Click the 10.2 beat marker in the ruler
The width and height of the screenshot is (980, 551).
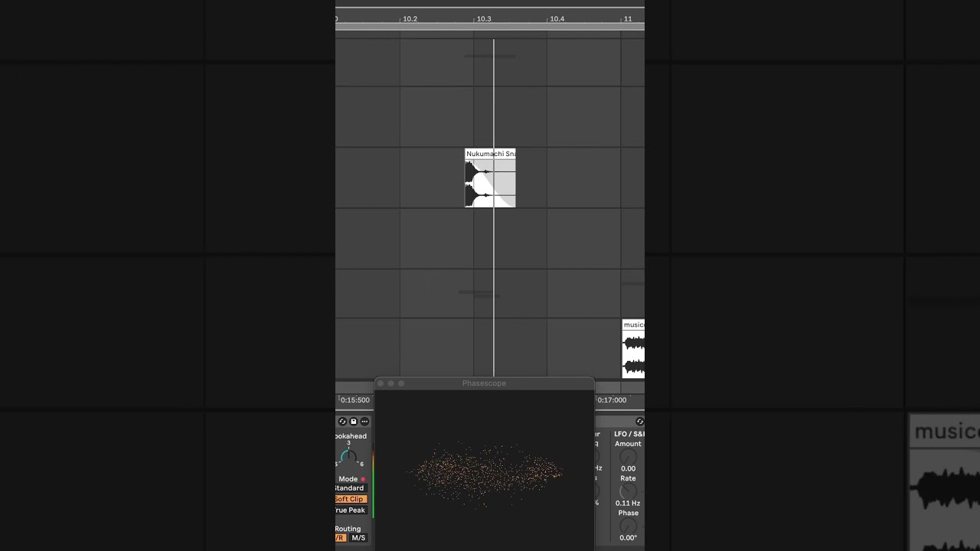coord(410,19)
